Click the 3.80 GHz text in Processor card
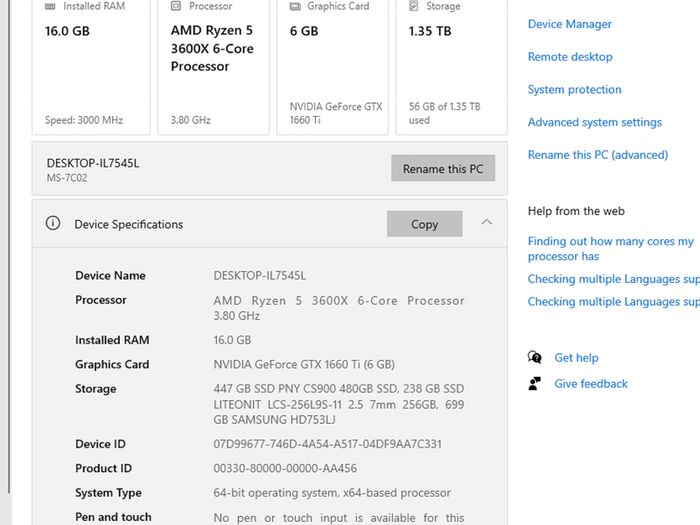 [191, 120]
